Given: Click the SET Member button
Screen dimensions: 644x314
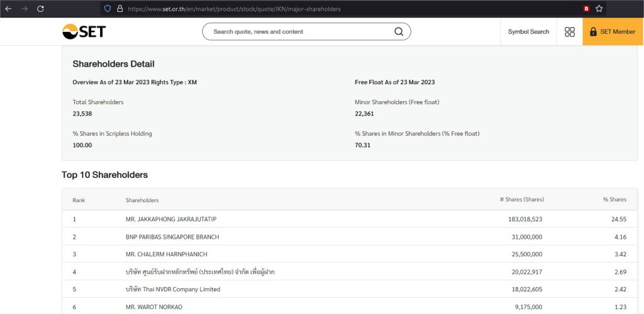Looking at the screenshot, I should (613, 31).
